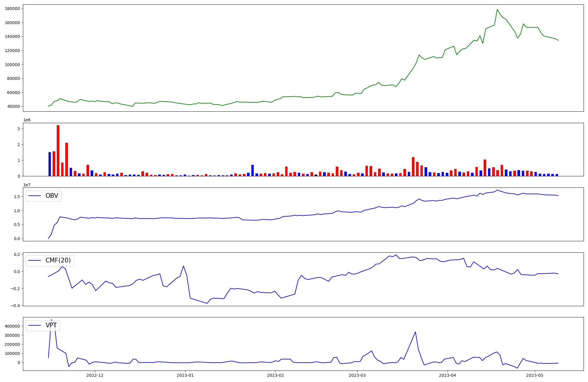Viewport: 588px width, 382px height.
Task: Click the single black volume bar
Action: click(316, 175)
